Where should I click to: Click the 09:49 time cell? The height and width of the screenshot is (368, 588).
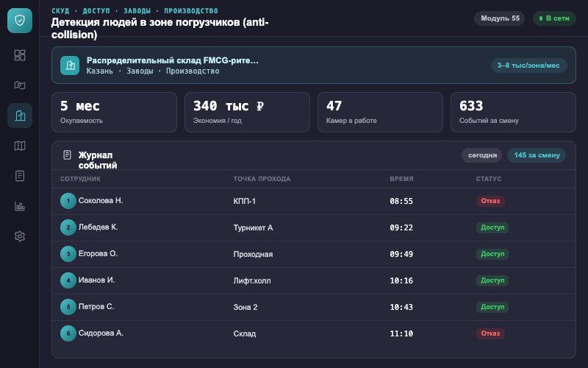(401, 254)
